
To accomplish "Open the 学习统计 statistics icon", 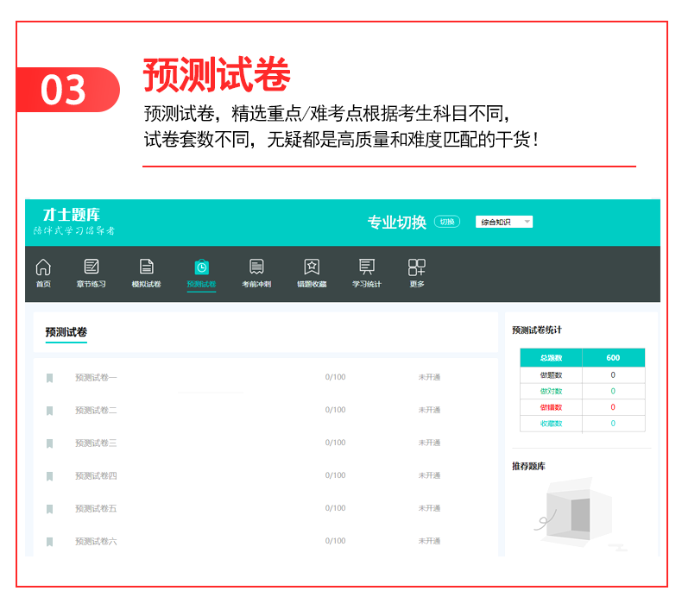I will 367,267.
